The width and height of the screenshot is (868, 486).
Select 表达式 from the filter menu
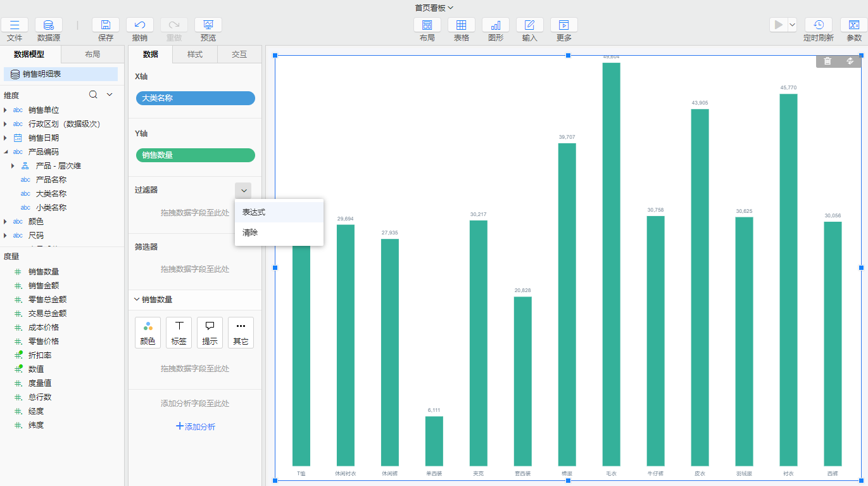[254, 212]
